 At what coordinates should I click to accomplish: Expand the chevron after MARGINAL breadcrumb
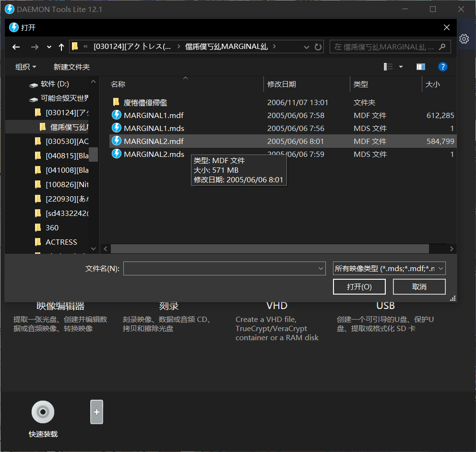(274, 47)
